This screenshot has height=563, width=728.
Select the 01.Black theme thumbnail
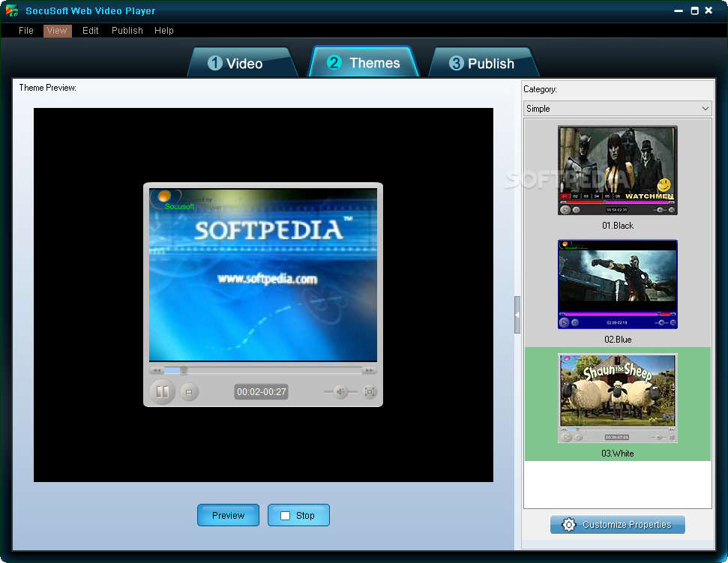pyautogui.click(x=618, y=170)
